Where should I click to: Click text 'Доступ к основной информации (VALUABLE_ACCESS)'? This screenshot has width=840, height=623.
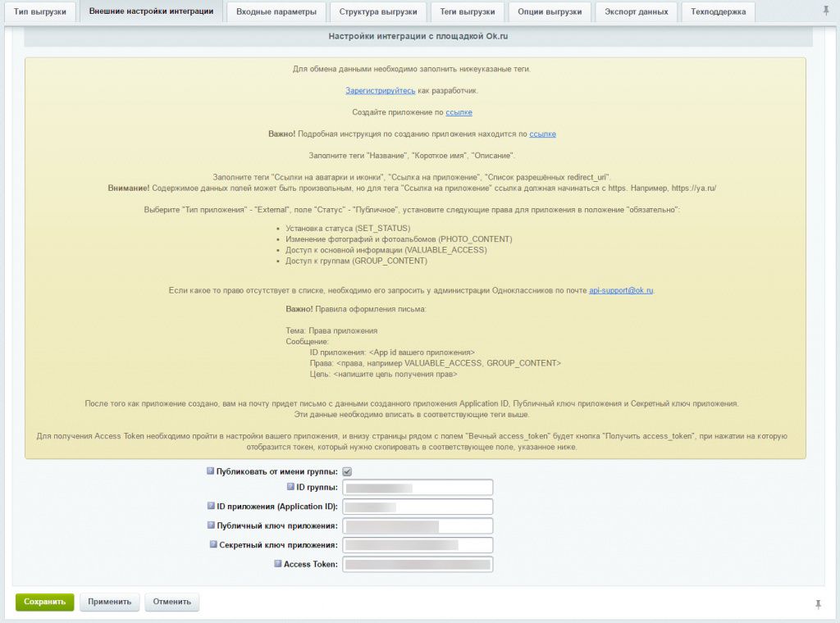click(x=386, y=250)
